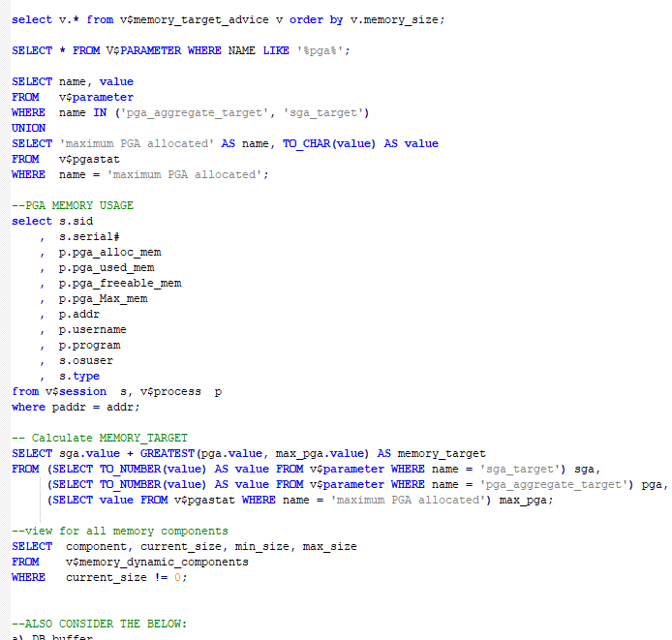Click the -- Calculate MEMORY_TARGET comment
672x640 pixels.
tap(100, 438)
